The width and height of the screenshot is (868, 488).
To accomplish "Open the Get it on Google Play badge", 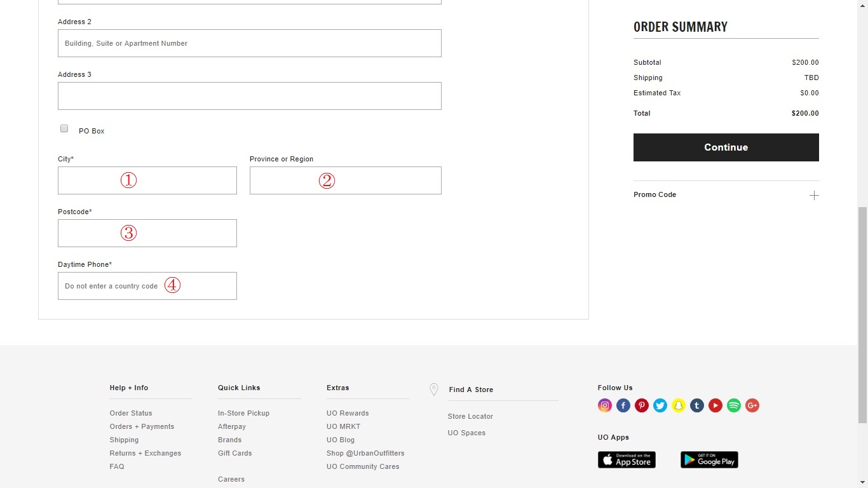I will [709, 459].
